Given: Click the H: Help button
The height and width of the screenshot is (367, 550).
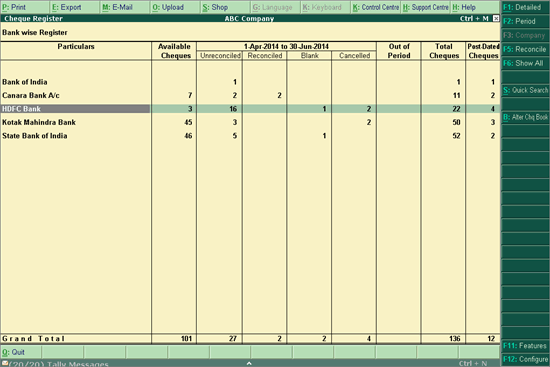Looking at the screenshot, I should (475, 7).
